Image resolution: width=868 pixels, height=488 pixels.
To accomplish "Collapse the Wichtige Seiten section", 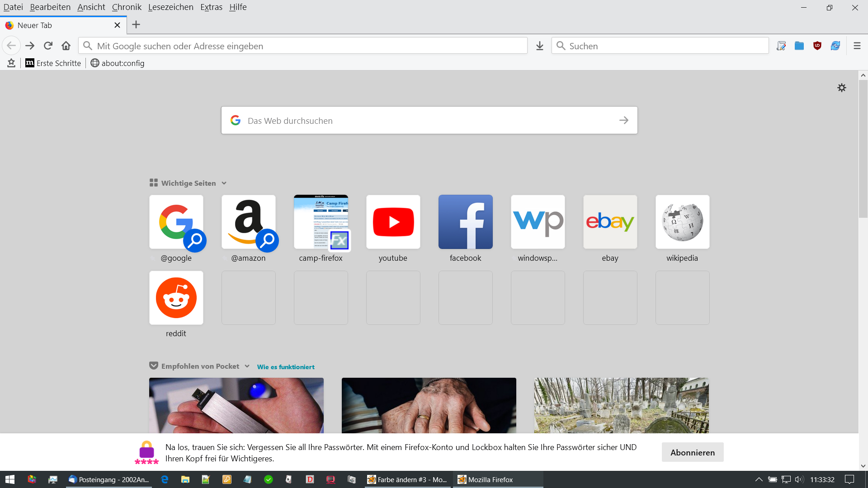I will pyautogui.click(x=224, y=183).
